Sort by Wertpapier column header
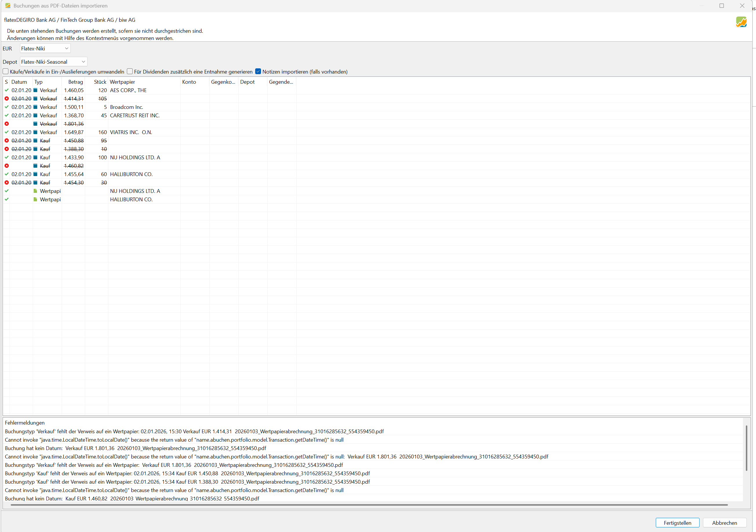The width and height of the screenshot is (756, 532). 123,82
